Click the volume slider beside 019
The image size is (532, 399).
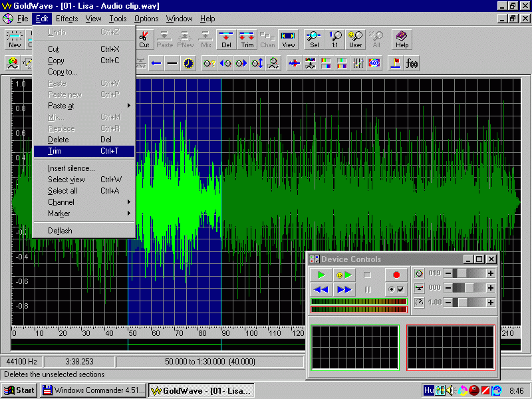click(x=469, y=273)
